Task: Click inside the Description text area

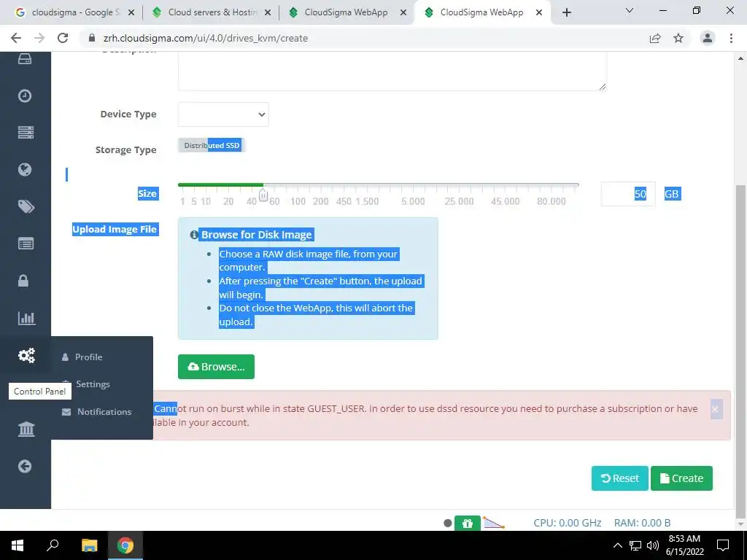Action: click(x=392, y=71)
